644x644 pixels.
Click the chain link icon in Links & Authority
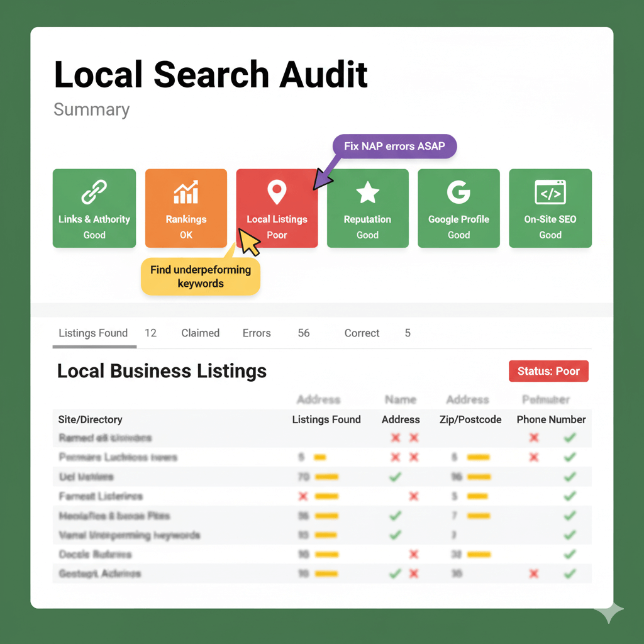(x=94, y=191)
